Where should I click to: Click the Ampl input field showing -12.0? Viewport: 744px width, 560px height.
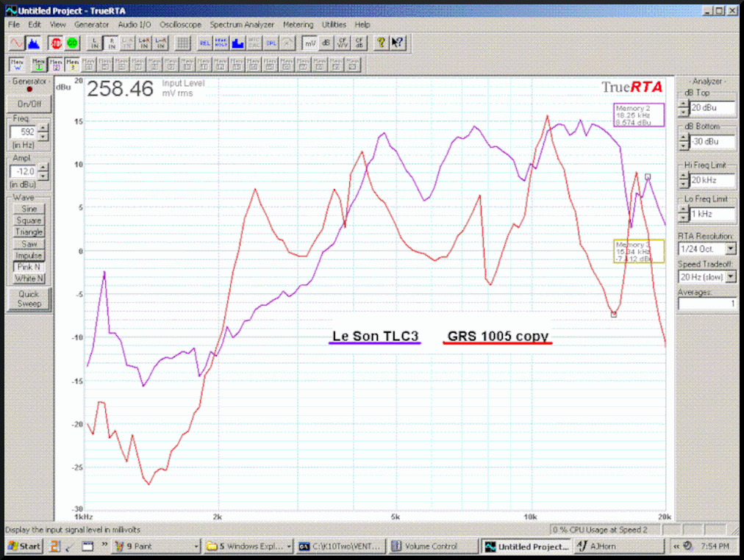pos(23,171)
